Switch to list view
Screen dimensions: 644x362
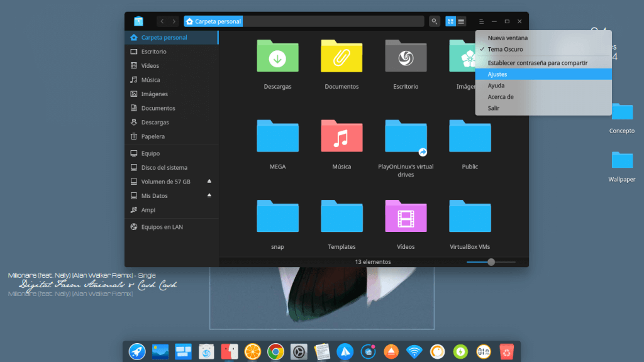pyautogui.click(x=462, y=21)
